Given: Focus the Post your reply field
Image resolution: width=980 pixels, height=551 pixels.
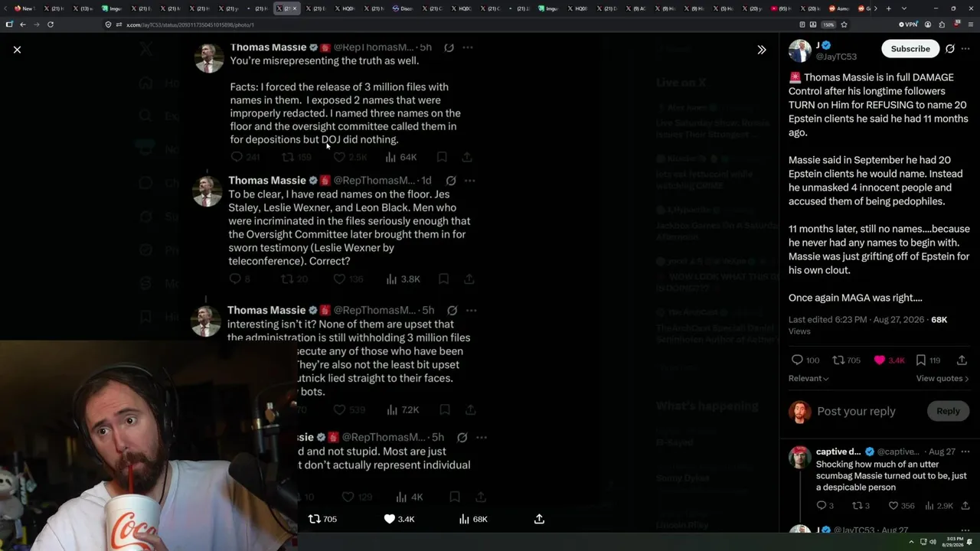Looking at the screenshot, I should click(x=856, y=411).
